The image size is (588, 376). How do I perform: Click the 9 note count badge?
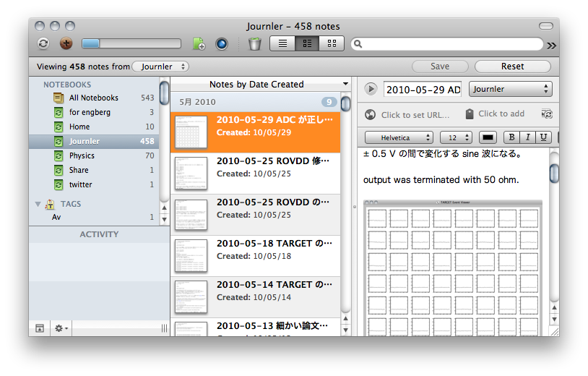(329, 102)
